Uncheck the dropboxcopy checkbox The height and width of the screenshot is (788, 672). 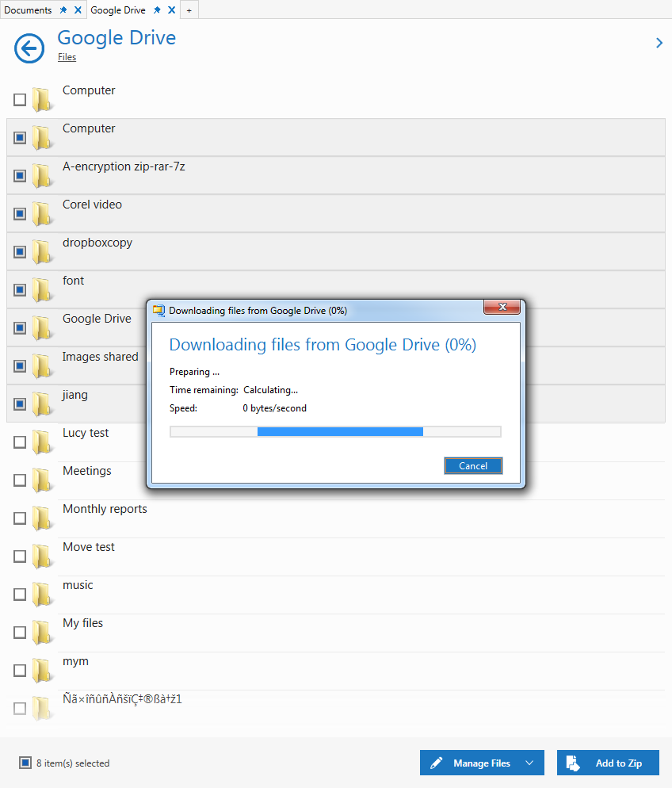[x=20, y=252]
